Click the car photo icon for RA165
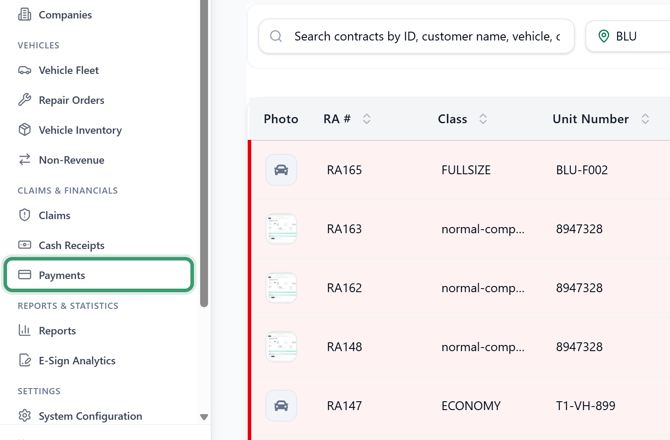This screenshot has width=670, height=440. pyautogui.click(x=281, y=170)
